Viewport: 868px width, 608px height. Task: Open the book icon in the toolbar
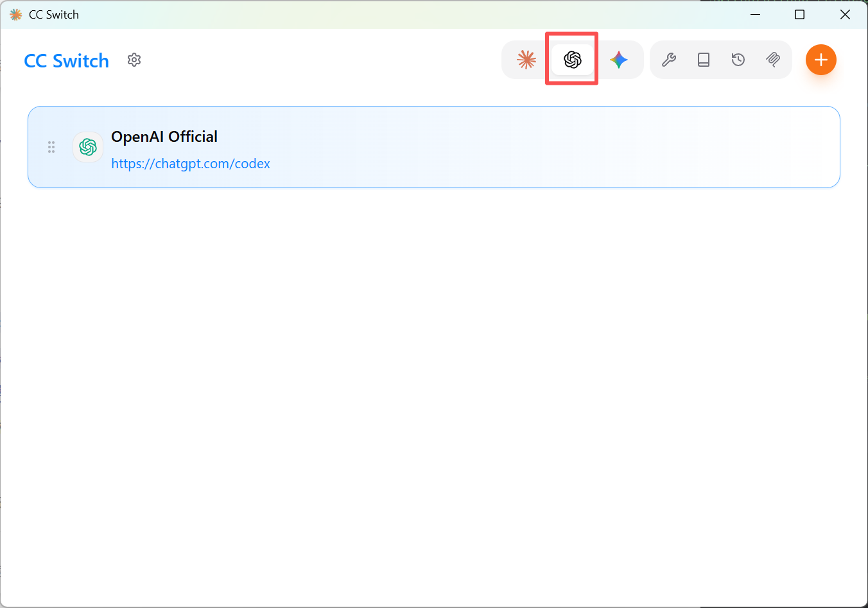point(704,60)
